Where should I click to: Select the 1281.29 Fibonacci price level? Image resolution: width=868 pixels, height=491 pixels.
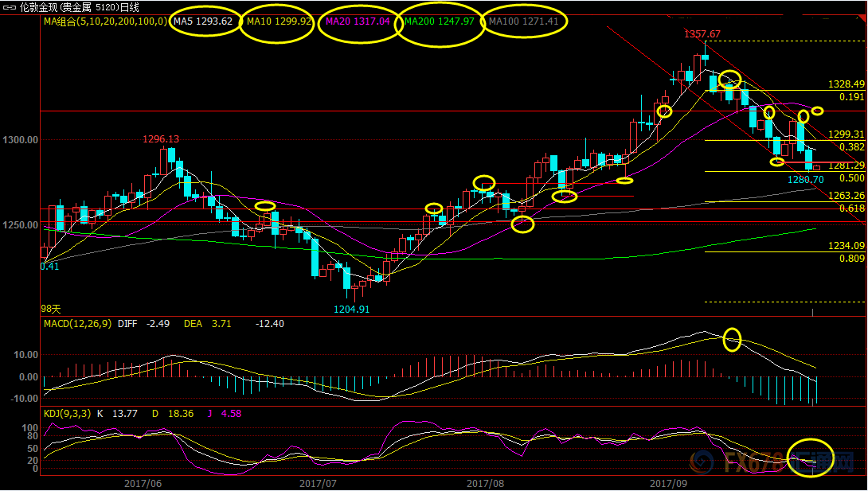(x=846, y=166)
